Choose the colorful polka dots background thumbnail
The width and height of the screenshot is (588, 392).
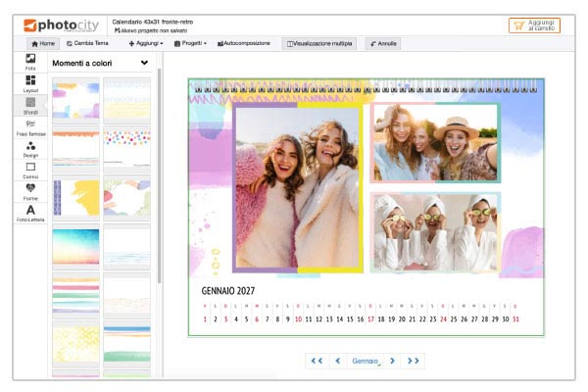(x=126, y=149)
